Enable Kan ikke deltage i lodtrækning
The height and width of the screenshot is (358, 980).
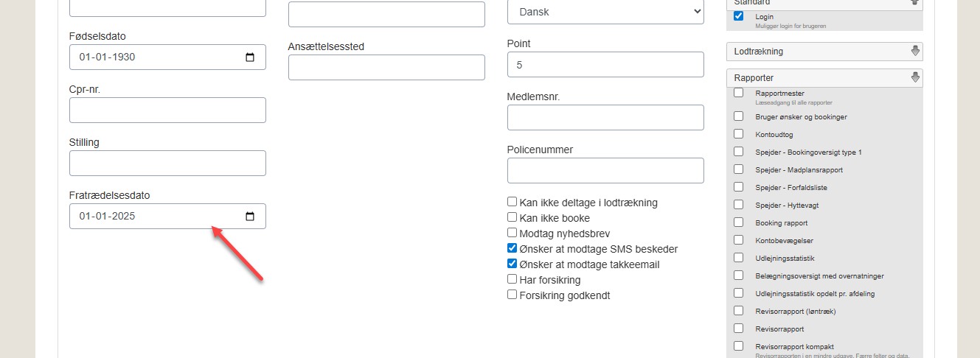(512, 202)
